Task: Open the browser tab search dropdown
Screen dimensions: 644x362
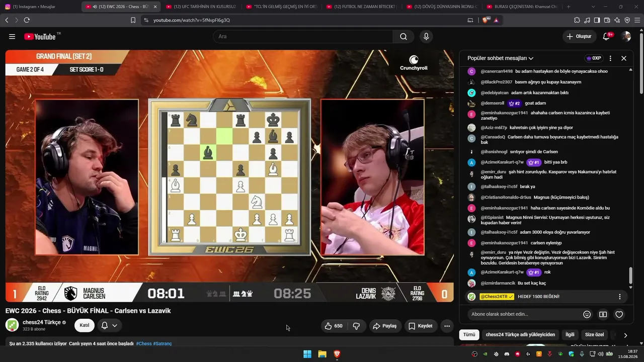Action: (593, 7)
